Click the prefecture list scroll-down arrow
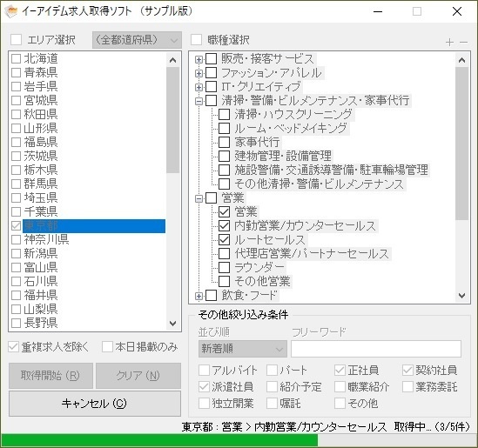Viewport: 478px width, 448px height. pos(173,324)
